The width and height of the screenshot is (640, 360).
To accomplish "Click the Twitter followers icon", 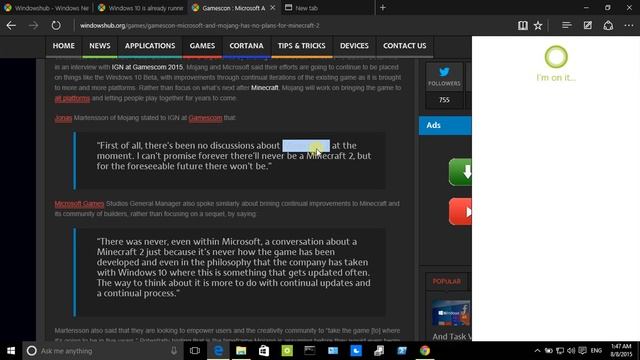I will pyautogui.click(x=444, y=73).
